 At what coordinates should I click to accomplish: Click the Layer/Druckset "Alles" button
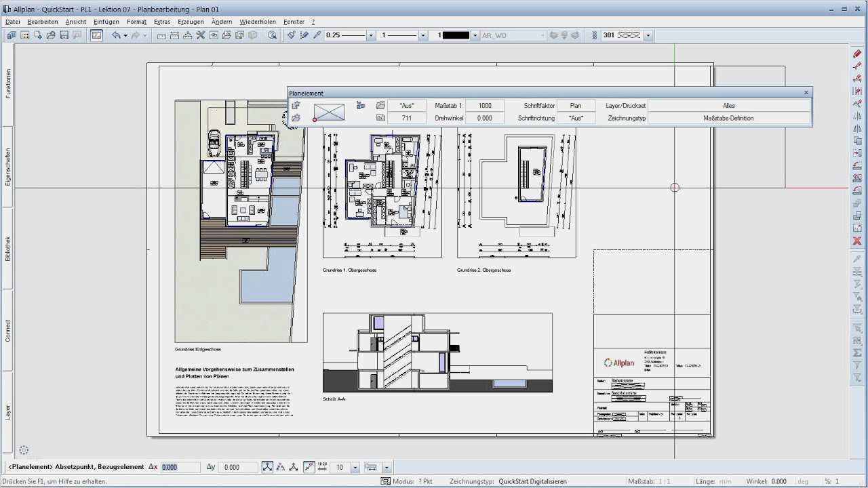(x=729, y=106)
